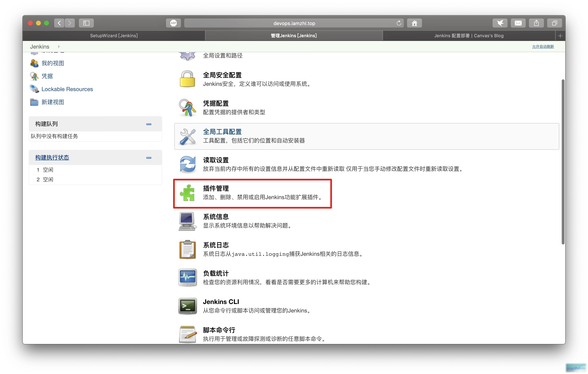Open 插件管理 heading
588x374 pixels.
coord(216,188)
